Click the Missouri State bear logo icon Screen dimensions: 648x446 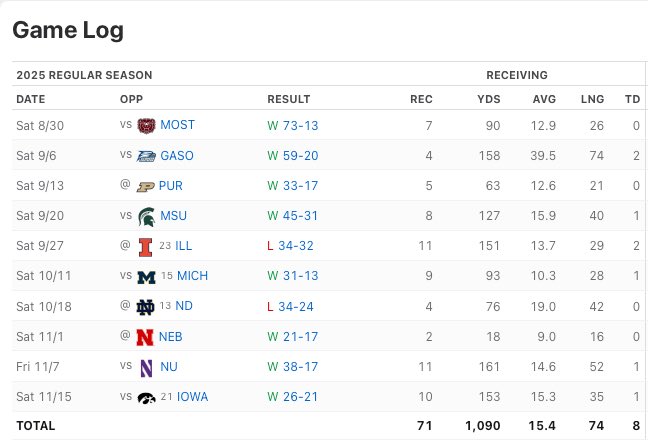click(x=146, y=125)
